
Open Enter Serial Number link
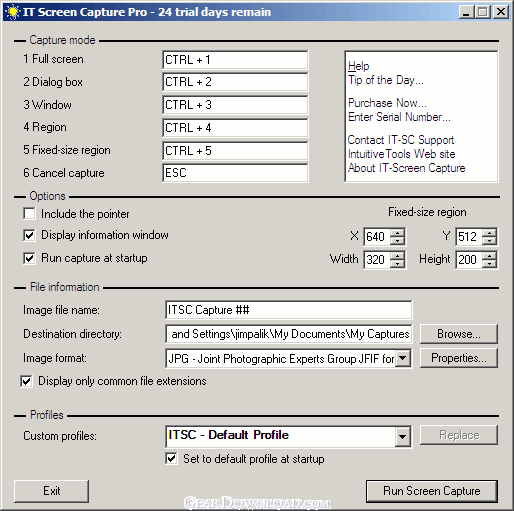point(399,117)
